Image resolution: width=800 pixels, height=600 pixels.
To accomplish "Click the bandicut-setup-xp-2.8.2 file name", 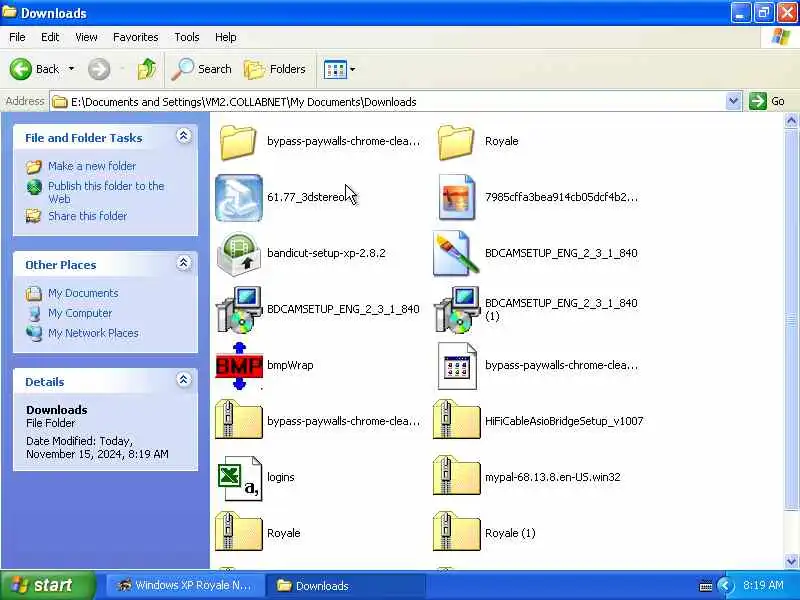I will [326, 253].
